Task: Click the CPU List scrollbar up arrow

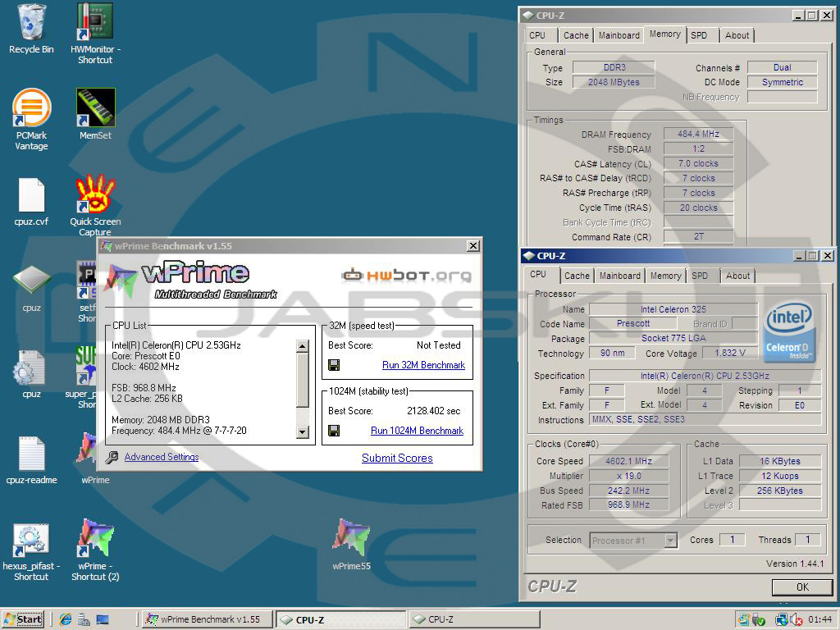Action: click(303, 346)
